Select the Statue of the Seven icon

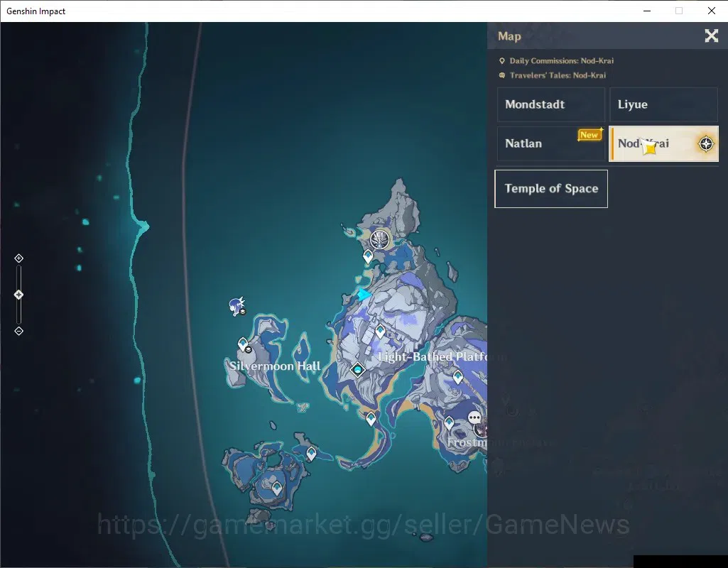click(380, 239)
